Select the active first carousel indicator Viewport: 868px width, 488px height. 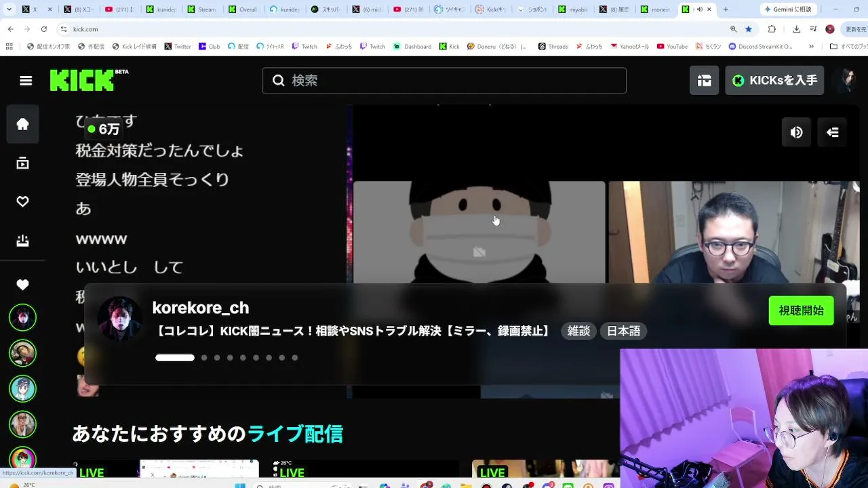coord(175,358)
